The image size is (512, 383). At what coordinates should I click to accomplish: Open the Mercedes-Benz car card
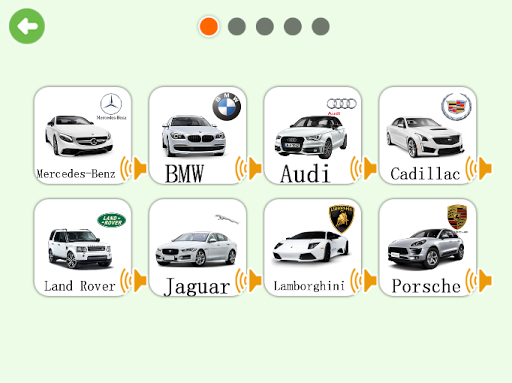pyautogui.click(x=83, y=135)
